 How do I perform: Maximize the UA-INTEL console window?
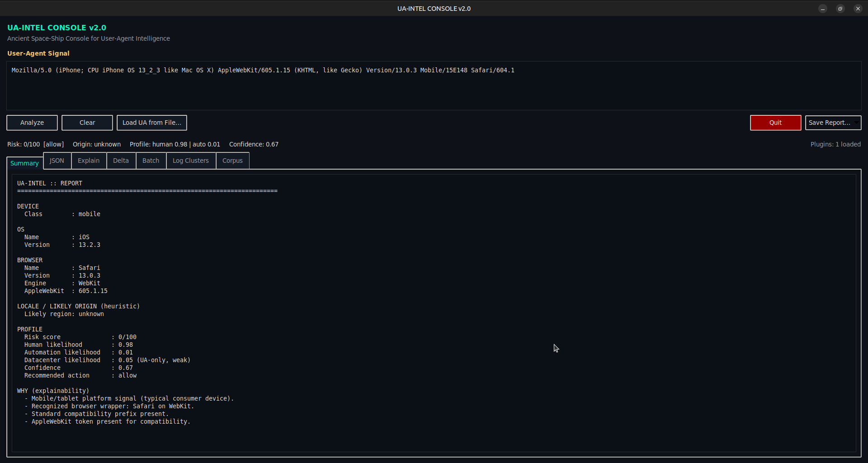(840, 9)
